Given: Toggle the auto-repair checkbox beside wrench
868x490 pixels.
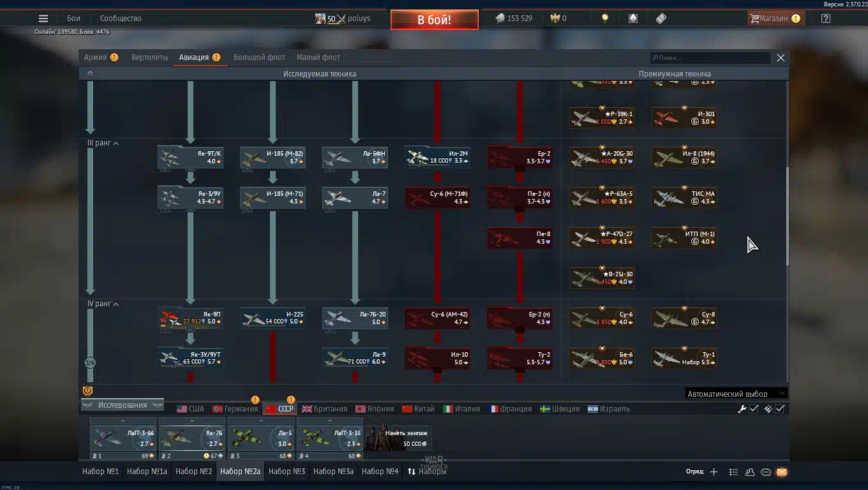Looking at the screenshot, I should 754,409.
